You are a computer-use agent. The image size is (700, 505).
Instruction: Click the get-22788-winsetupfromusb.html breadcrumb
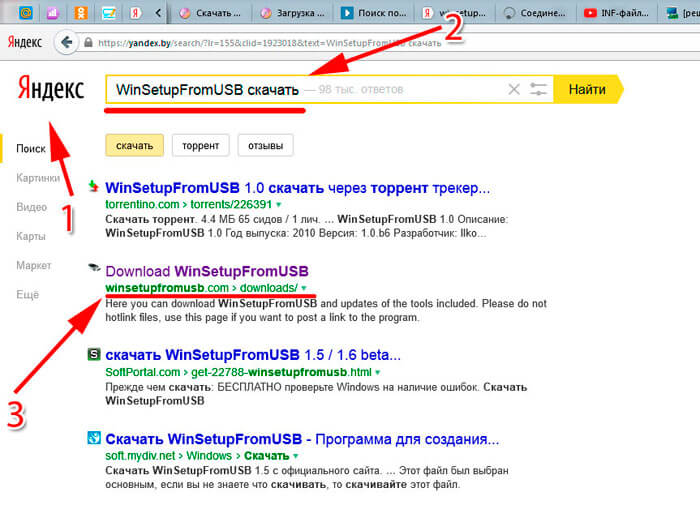coord(281,372)
